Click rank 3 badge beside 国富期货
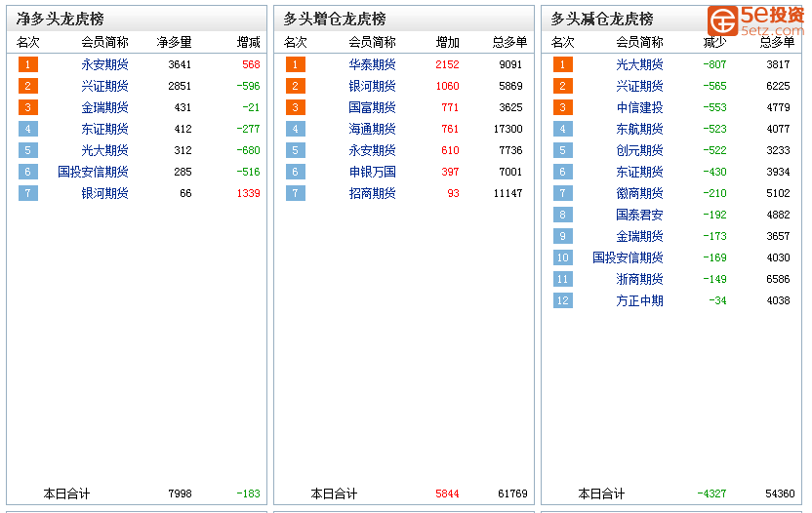This screenshot has height=513, width=812. pos(295,107)
